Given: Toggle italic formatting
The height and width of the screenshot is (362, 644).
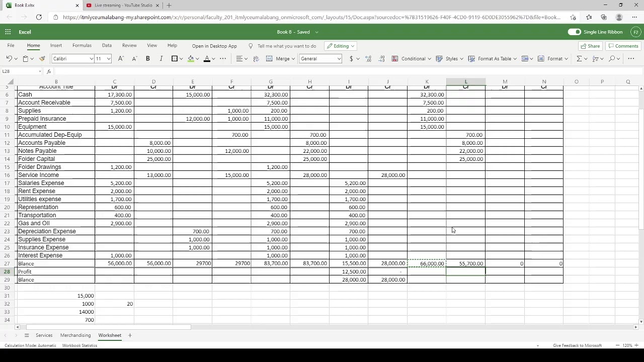Looking at the screenshot, I should pyautogui.click(x=161, y=59).
